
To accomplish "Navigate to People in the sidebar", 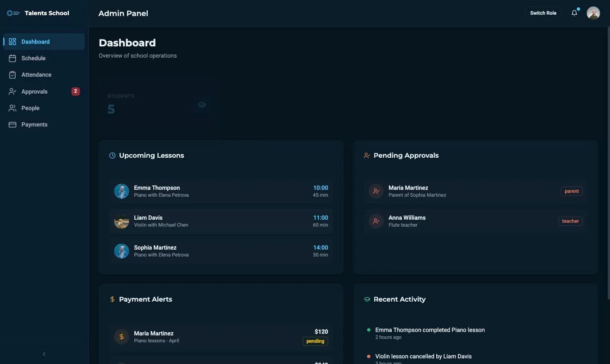I will pos(44,108).
